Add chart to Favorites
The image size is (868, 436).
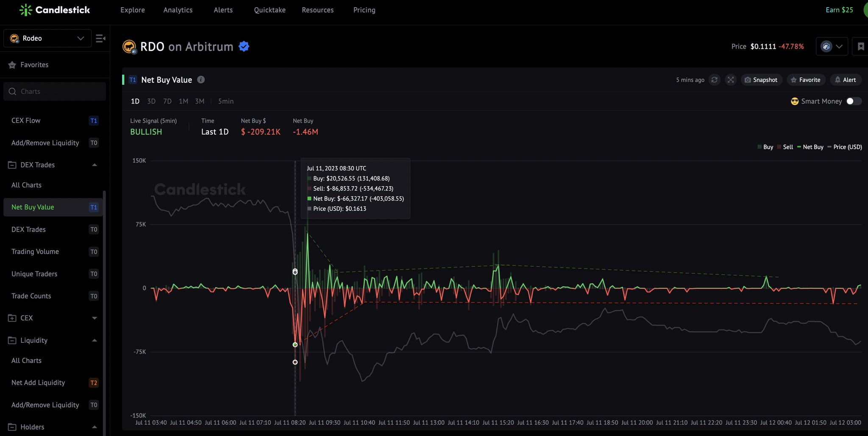[x=806, y=80]
